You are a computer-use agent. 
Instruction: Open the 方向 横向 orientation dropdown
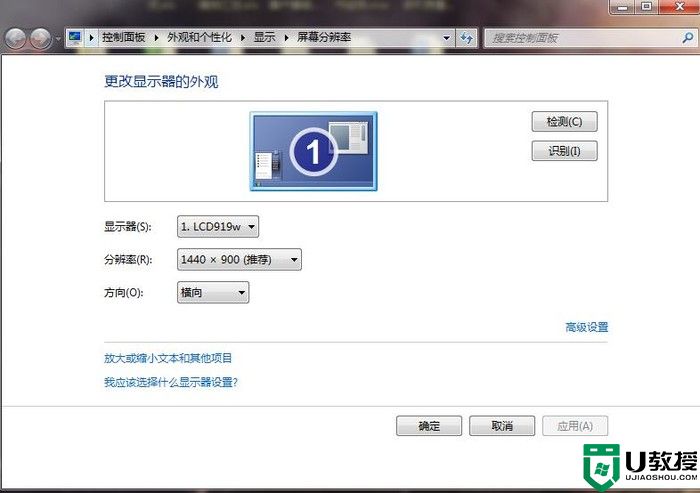213,292
